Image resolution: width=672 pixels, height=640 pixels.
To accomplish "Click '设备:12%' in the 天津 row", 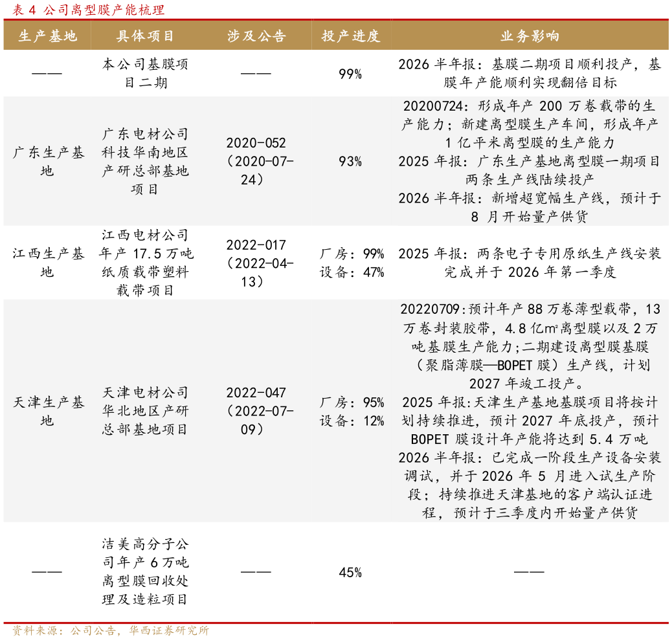I will pos(352,421).
